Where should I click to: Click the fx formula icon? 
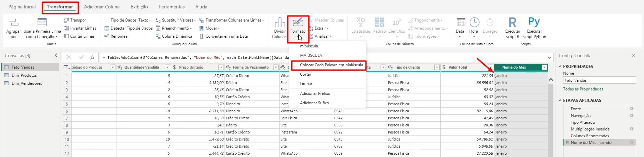tap(92, 57)
